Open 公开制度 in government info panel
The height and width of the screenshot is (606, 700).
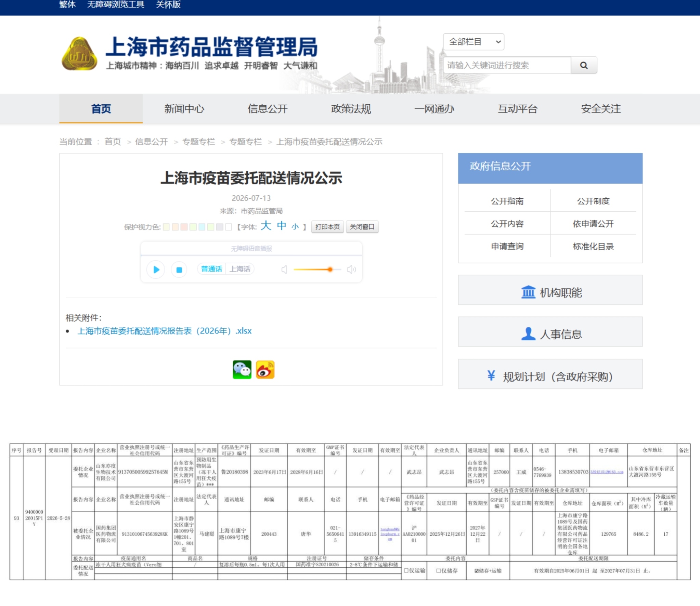[593, 201]
